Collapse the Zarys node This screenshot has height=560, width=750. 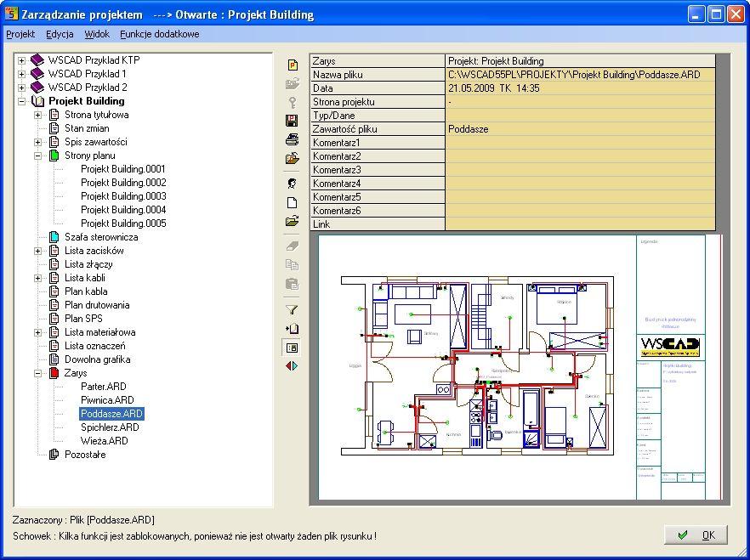coord(37,373)
